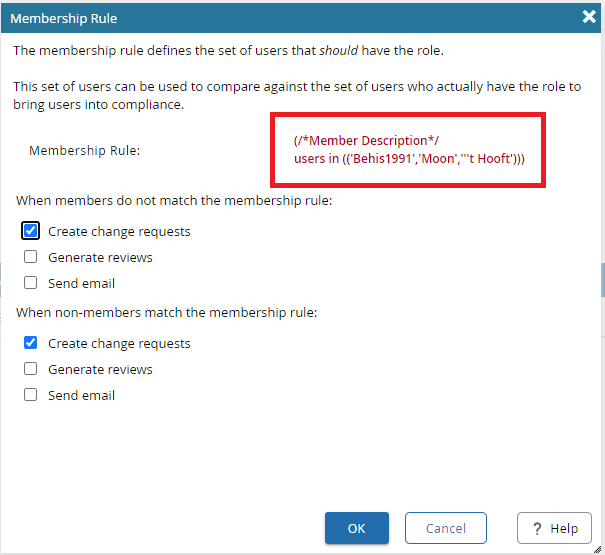Click the Help button label
The height and width of the screenshot is (555, 605).
563,528
